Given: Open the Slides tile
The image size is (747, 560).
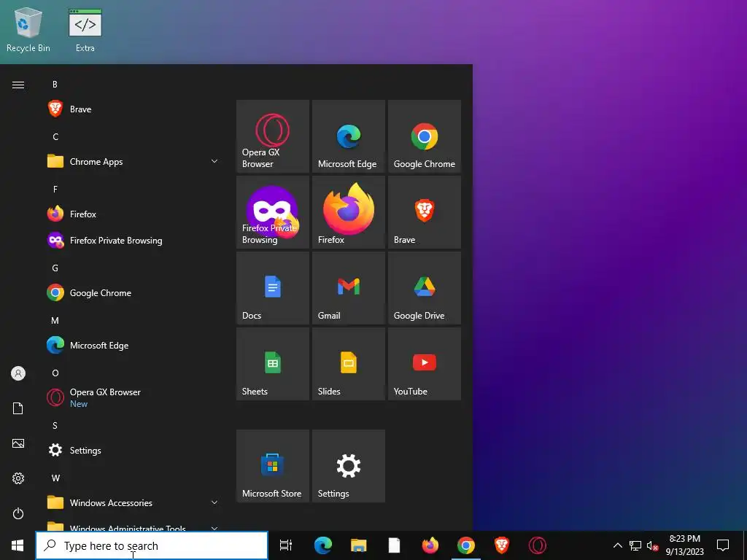Looking at the screenshot, I should click(348, 364).
